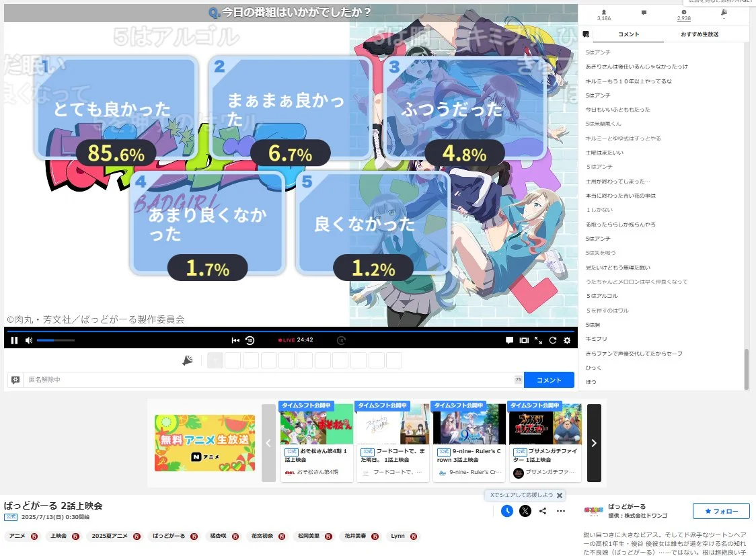Open encyclopedia icon beside 上映会 tag

click(76, 537)
